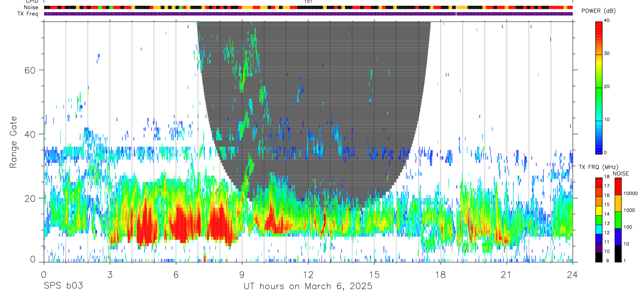Click the multicolored Noise strip above plot
The width and height of the screenshot is (644, 297).
click(308, 7)
